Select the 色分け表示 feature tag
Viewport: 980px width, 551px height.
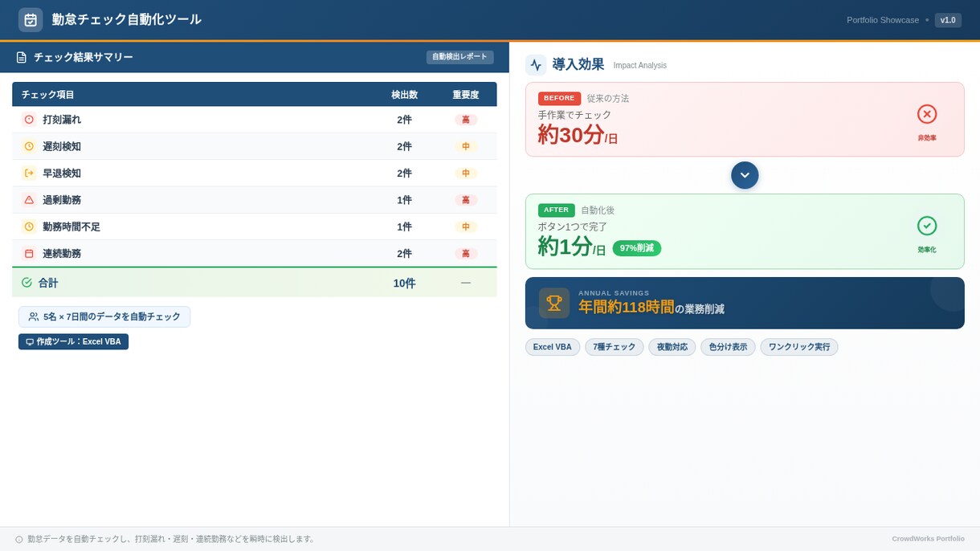[728, 347]
